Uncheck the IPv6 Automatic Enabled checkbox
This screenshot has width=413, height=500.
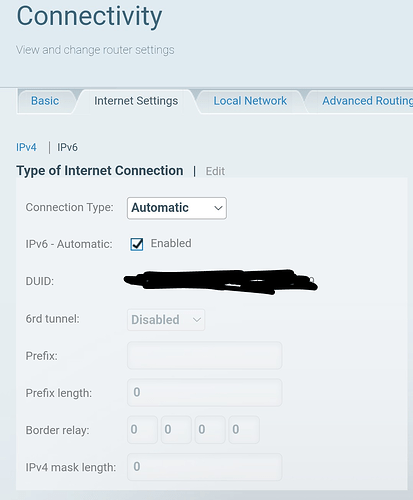tap(137, 244)
